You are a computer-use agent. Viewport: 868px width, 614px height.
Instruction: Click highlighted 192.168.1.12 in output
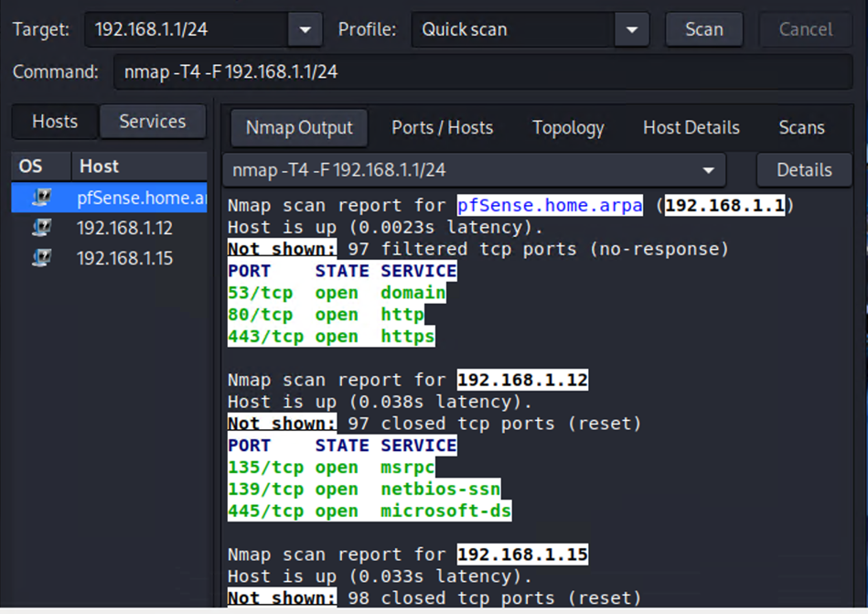click(522, 380)
